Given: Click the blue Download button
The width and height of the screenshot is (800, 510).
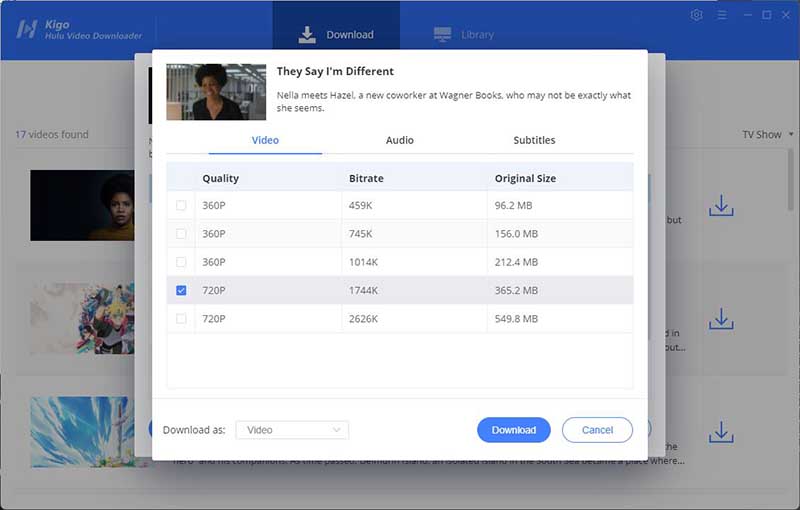Looking at the screenshot, I should (514, 430).
